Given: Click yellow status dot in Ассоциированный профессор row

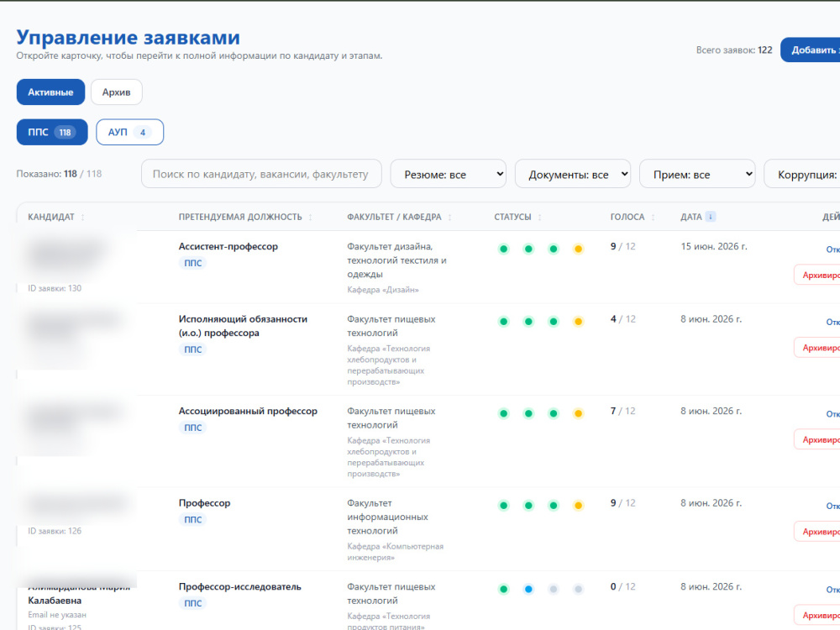Looking at the screenshot, I should [578, 413].
